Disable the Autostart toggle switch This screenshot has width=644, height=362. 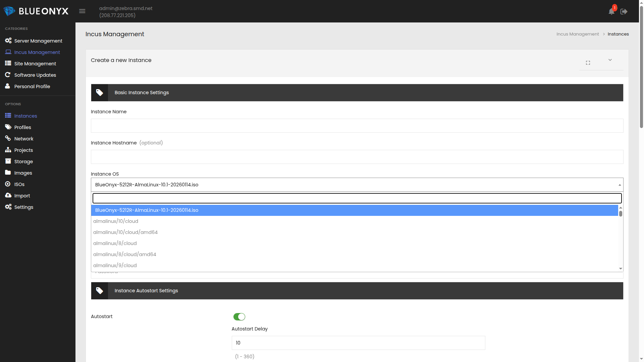[239, 317]
